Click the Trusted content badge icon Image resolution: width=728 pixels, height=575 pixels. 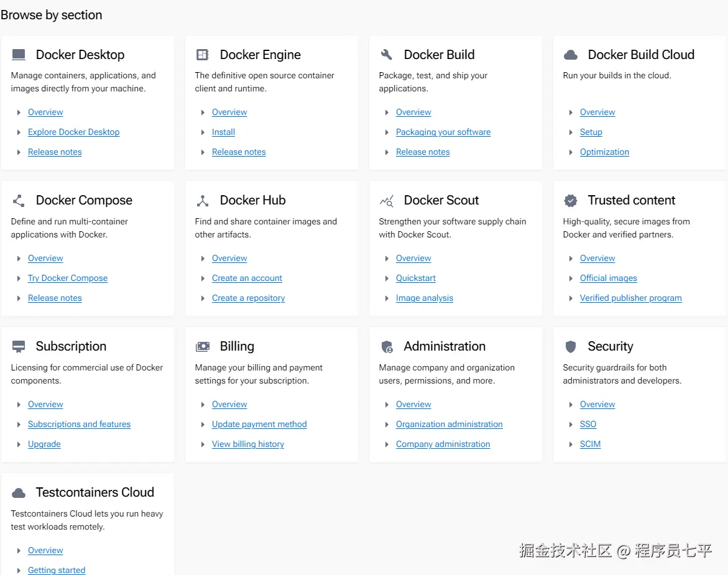coord(570,200)
